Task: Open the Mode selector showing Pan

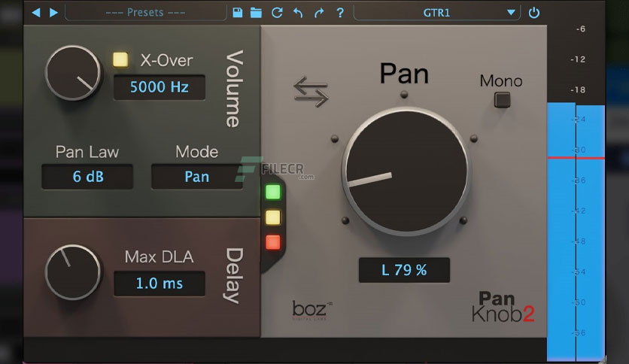Action: click(x=196, y=177)
